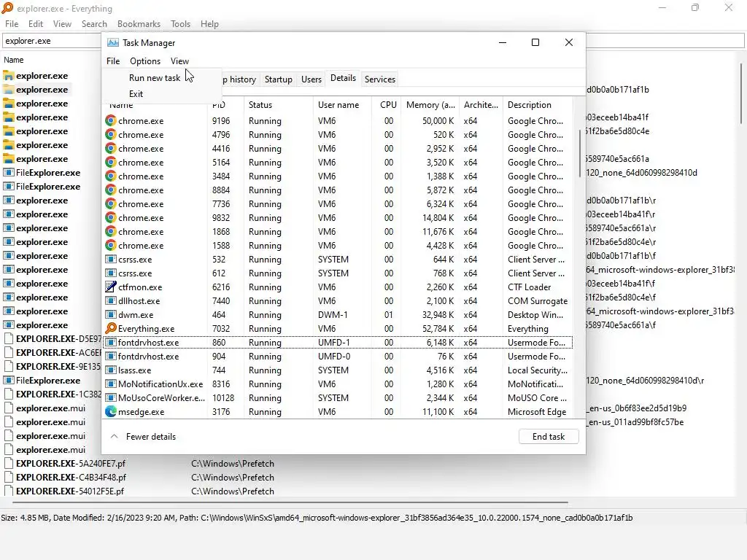
Task: Open Everything's Search menu
Action: coord(94,24)
